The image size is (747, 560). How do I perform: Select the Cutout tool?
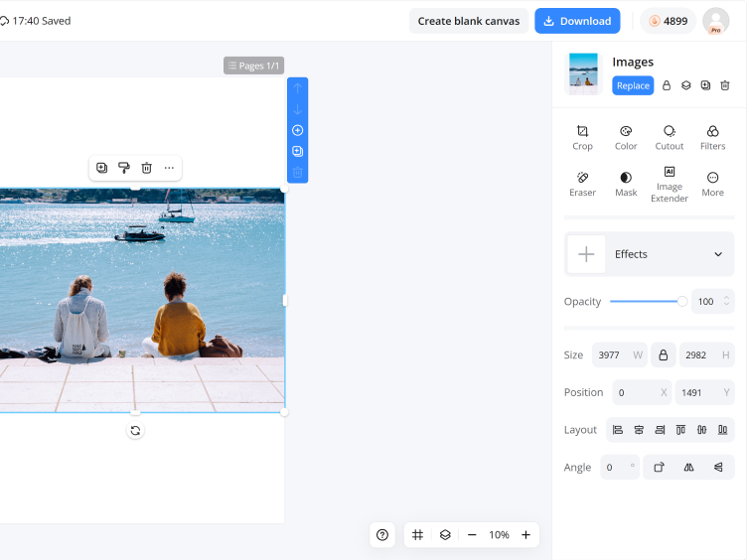pos(669,138)
